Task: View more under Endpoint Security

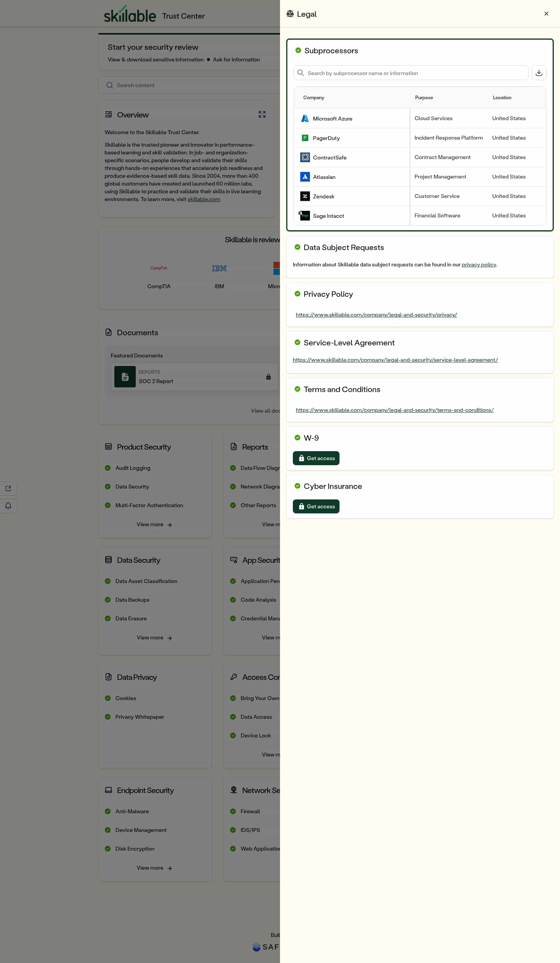Action: point(154,868)
